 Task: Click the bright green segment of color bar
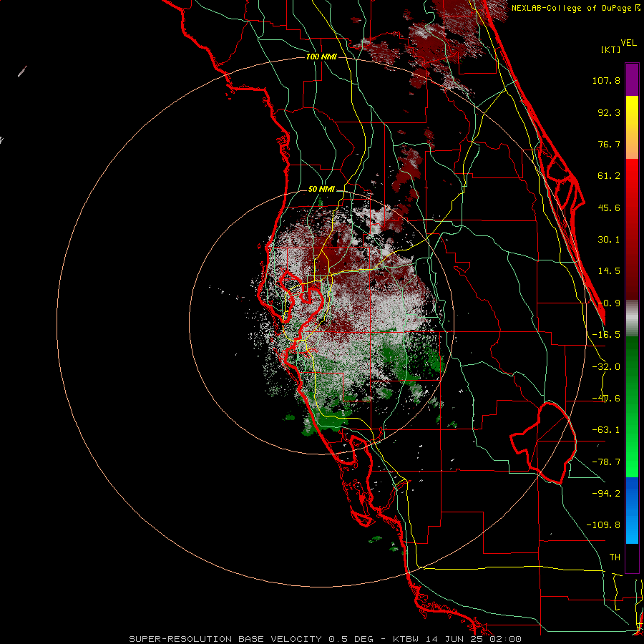[632, 460]
